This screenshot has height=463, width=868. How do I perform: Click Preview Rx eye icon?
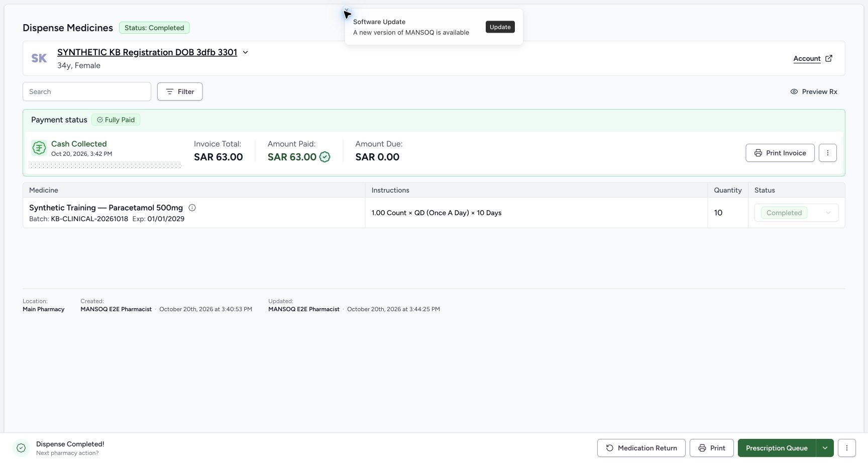click(794, 91)
